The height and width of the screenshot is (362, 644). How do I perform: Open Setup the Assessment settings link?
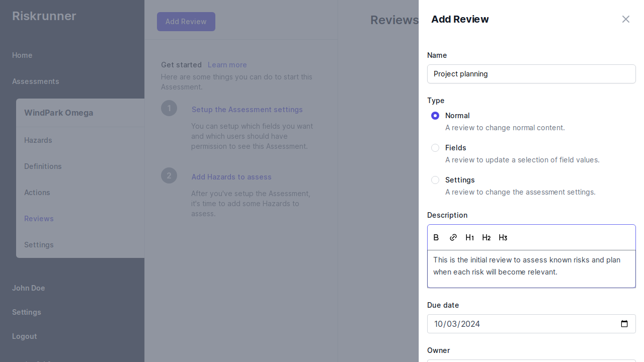247,110
